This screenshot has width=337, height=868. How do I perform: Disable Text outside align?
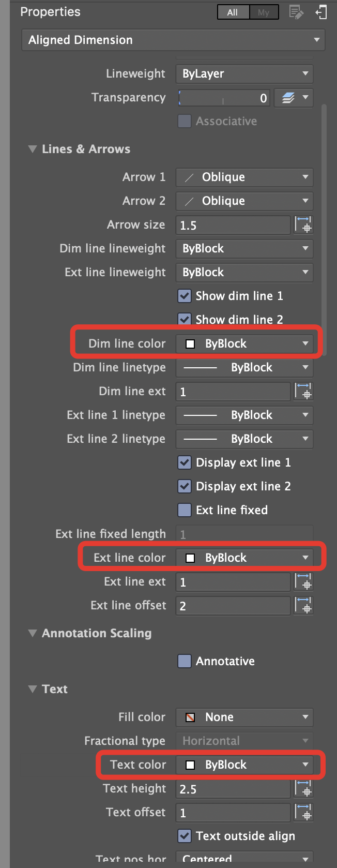(x=185, y=836)
